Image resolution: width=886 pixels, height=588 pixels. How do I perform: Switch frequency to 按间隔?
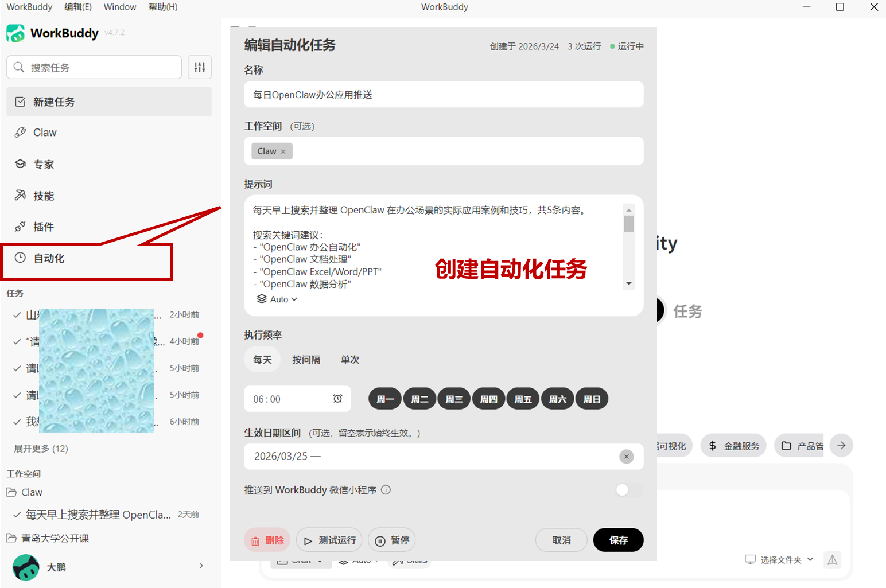click(306, 360)
